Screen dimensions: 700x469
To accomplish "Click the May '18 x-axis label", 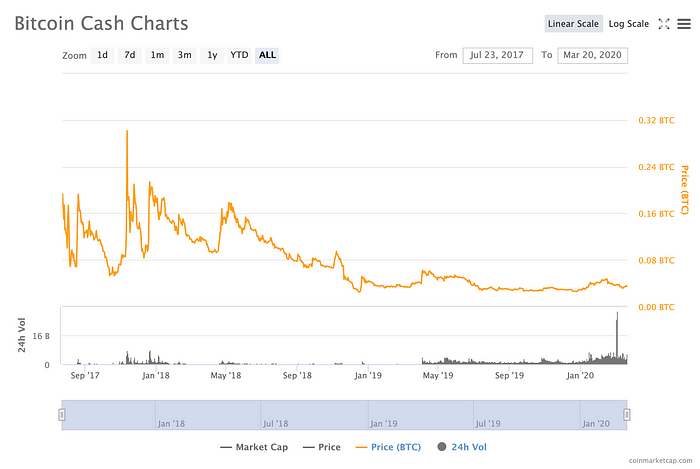I will 225,376.
